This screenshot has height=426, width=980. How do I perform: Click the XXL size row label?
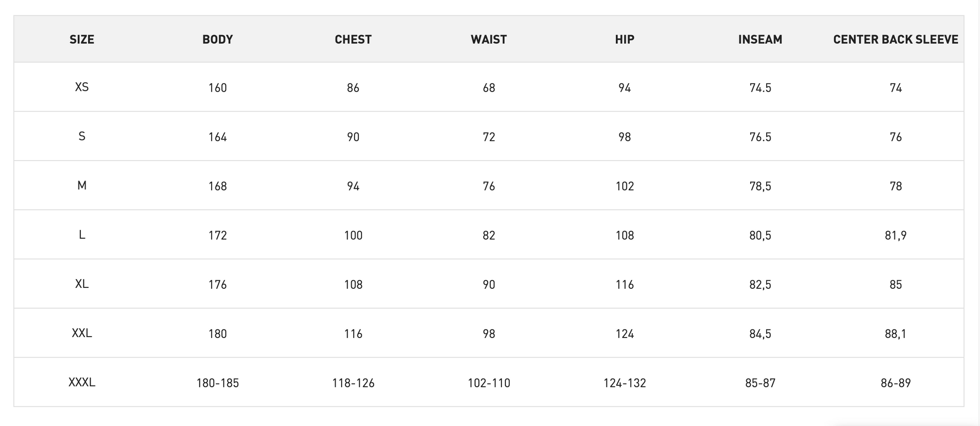pos(82,333)
